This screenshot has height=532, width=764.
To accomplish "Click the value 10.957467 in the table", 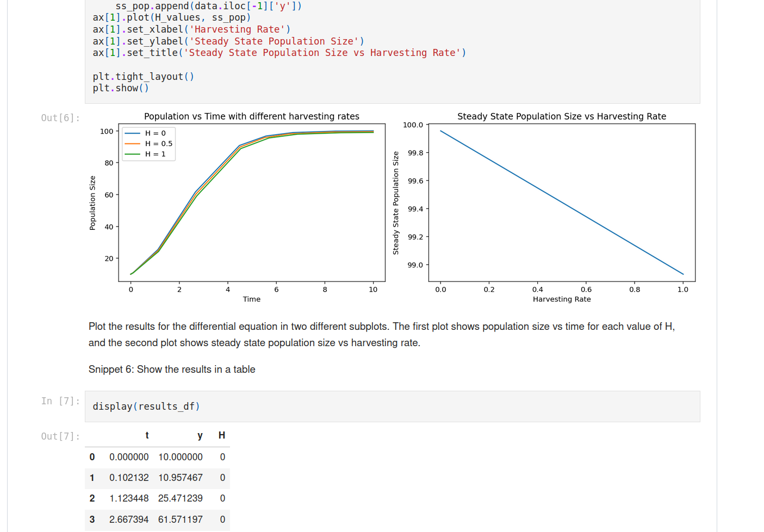I will [181, 478].
